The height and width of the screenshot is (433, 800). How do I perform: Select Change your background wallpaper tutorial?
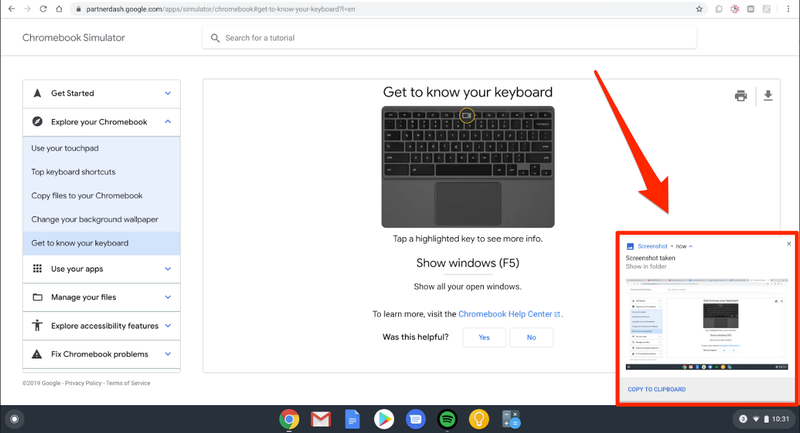point(94,219)
